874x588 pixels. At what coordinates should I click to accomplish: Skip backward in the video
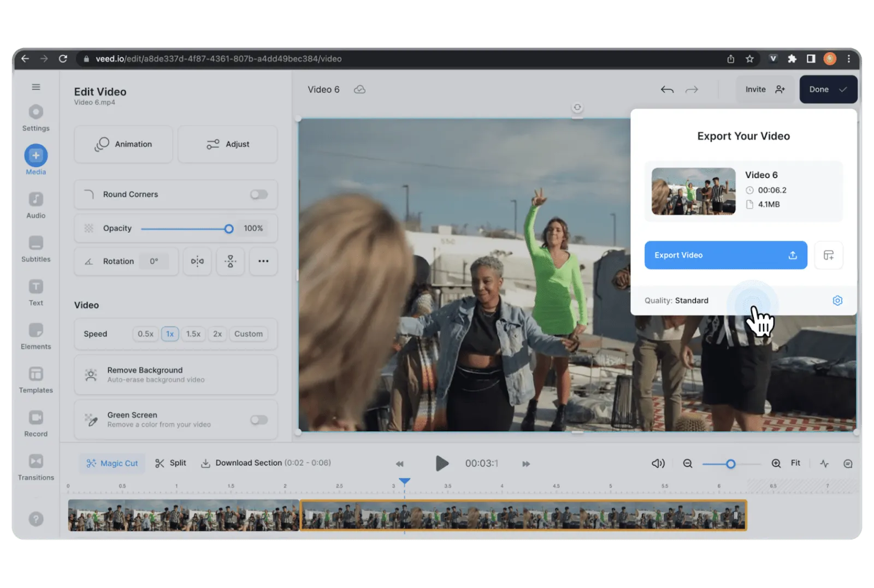[400, 464]
